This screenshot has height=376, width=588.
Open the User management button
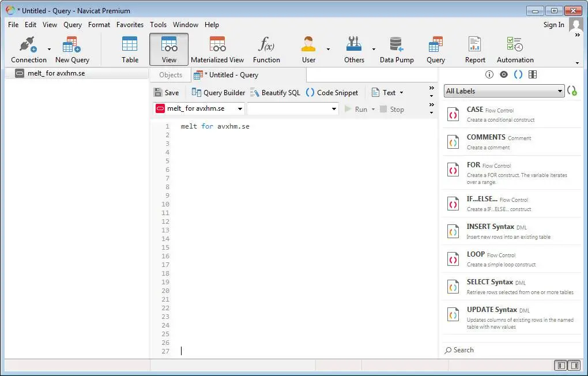click(x=308, y=50)
